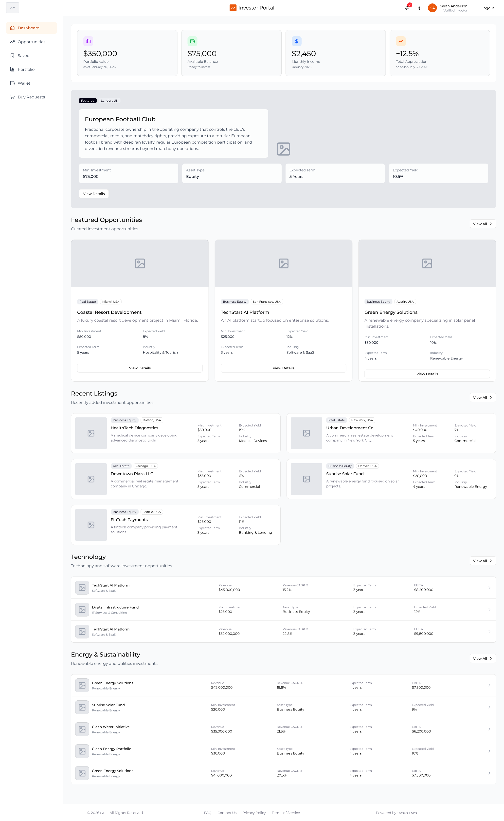This screenshot has height=821, width=504.
Task: Open Buy Requests in sidebar
Action: pos(31,97)
